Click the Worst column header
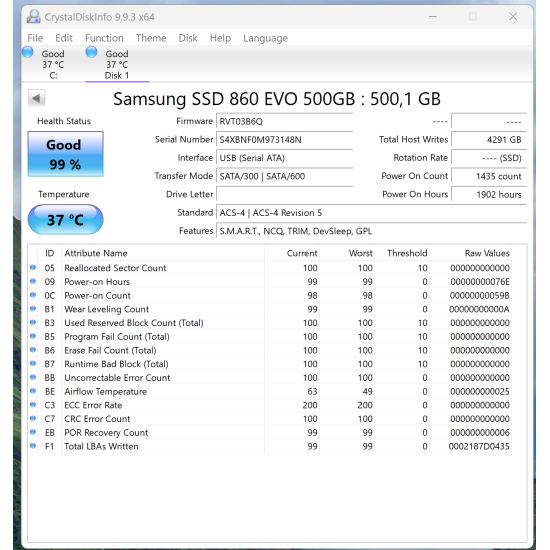 [x=347, y=253]
